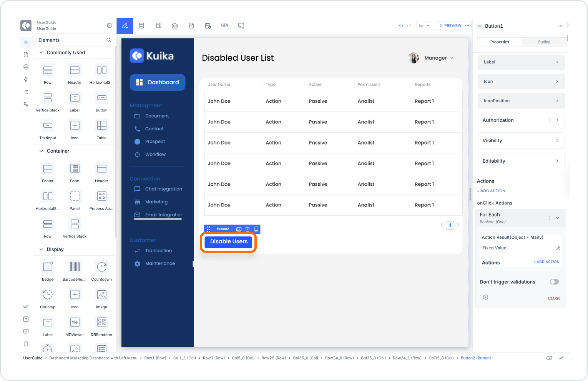The width and height of the screenshot is (588, 381).
Task: Delete Button2 with trash icon
Action: (247, 229)
